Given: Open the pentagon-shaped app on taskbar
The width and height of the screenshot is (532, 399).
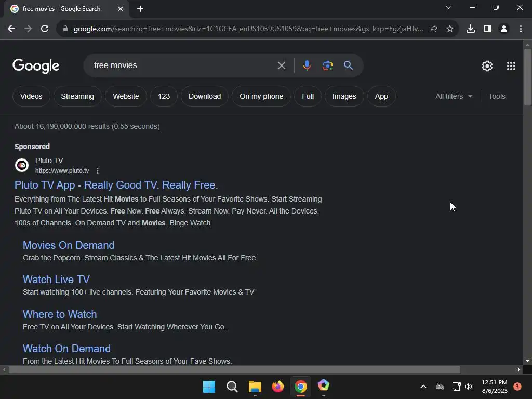Looking at the screenshot, I should 323,386.
